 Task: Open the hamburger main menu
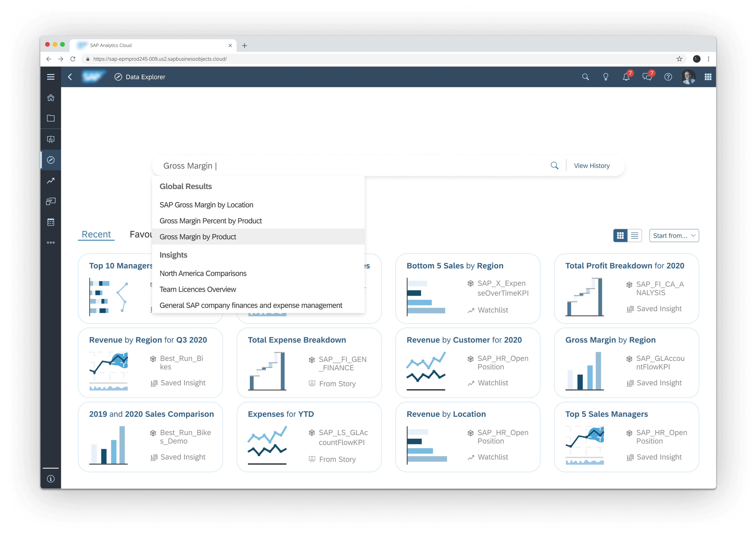(51, 77)
